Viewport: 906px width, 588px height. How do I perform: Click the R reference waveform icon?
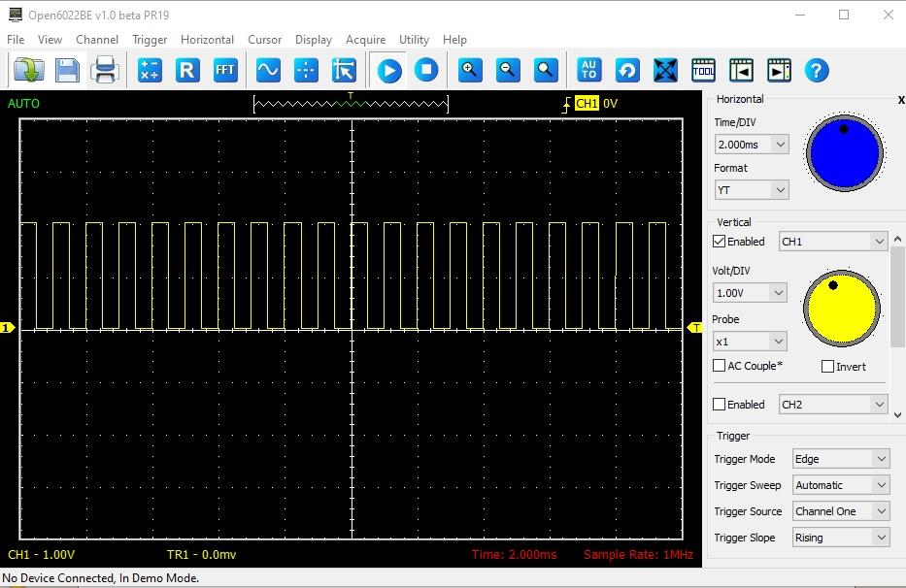[187, 70]
